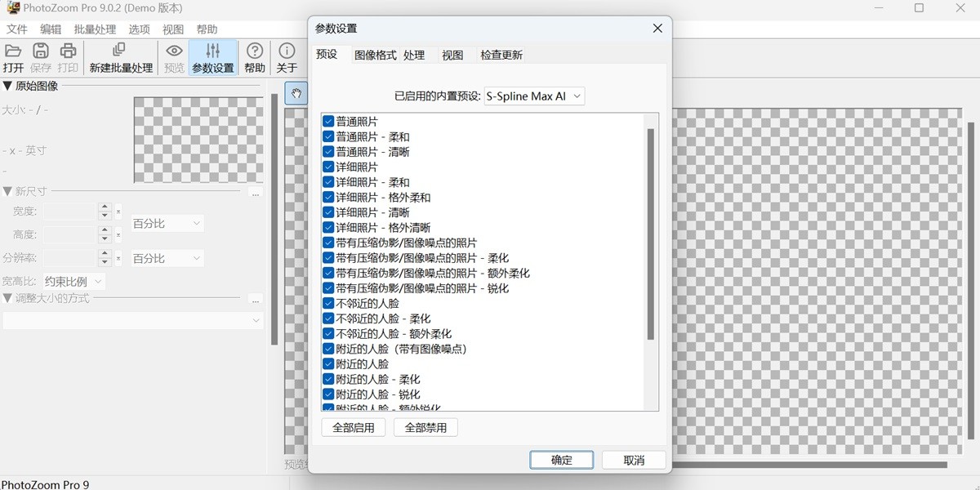Uncheck 附近的人脸（带有图像噪点）preset
980x490 pixels.
(x=327, y=349)
